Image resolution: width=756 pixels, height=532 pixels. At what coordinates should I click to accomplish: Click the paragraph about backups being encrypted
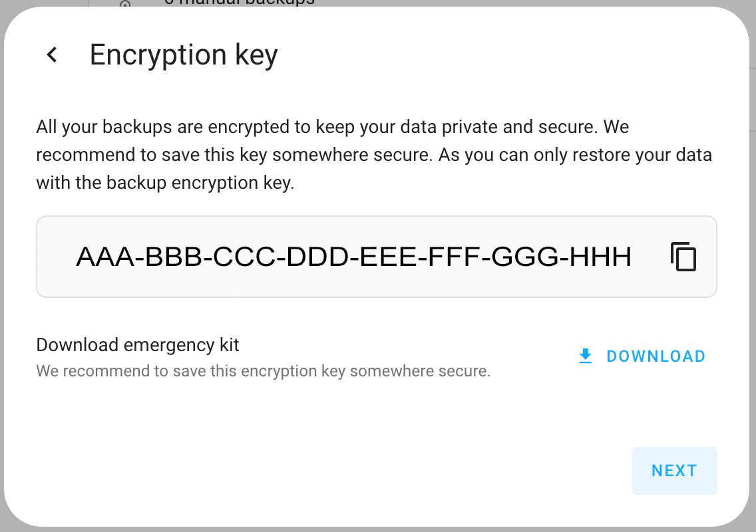[x=374, y=155]
